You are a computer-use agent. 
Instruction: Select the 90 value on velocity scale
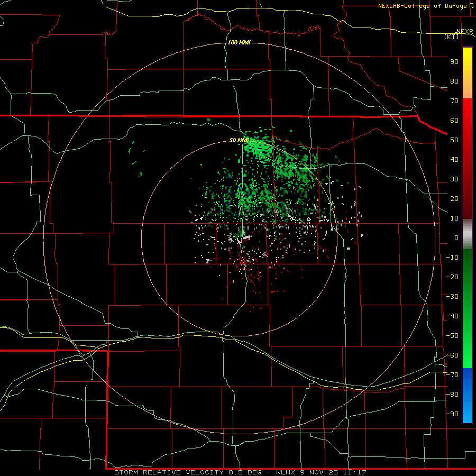coord(454,62)
